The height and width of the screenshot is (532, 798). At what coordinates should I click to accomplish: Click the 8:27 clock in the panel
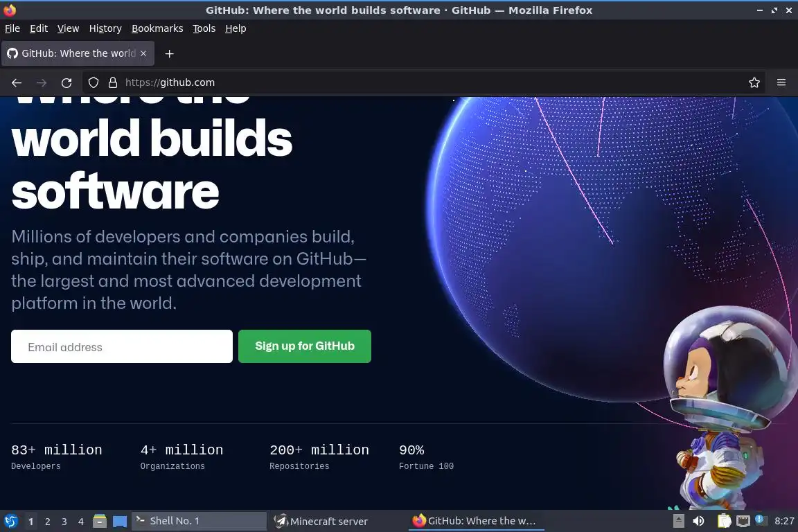click(x=784, y=521)
